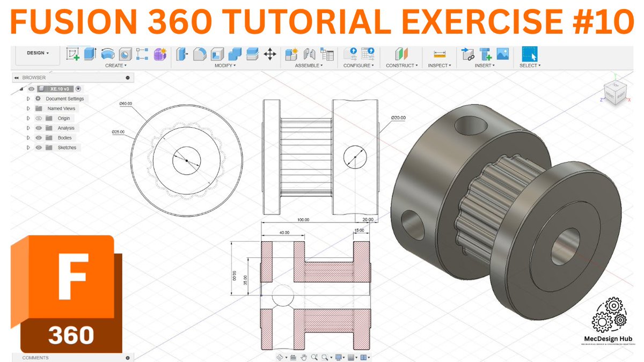This screenshot has width=644, height=362.
Task: Toggle Analysis folder visibility eye
Action: pyautogui.click(x=39, y=128)
